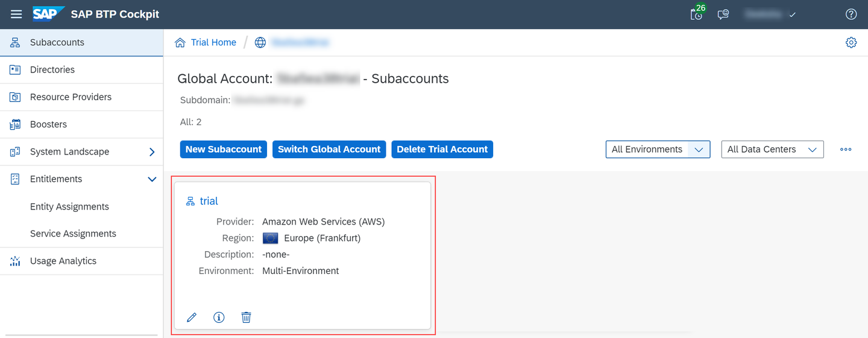
Task: Click the New Subaccount button
Action: click(223, 149)
